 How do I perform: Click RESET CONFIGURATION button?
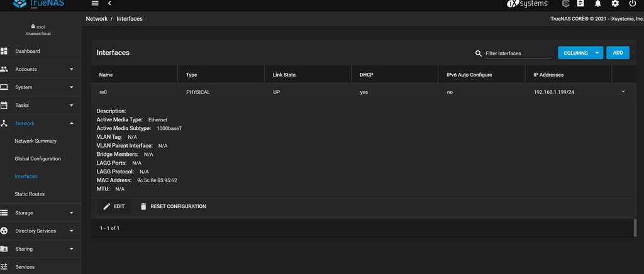click(173, 206)
